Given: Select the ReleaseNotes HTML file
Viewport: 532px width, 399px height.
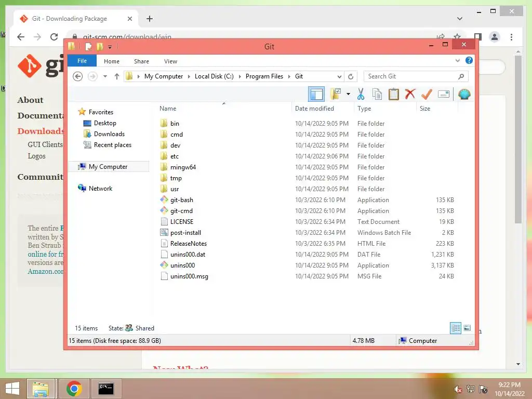Looking at the screenshot, I should pos(188,243).
